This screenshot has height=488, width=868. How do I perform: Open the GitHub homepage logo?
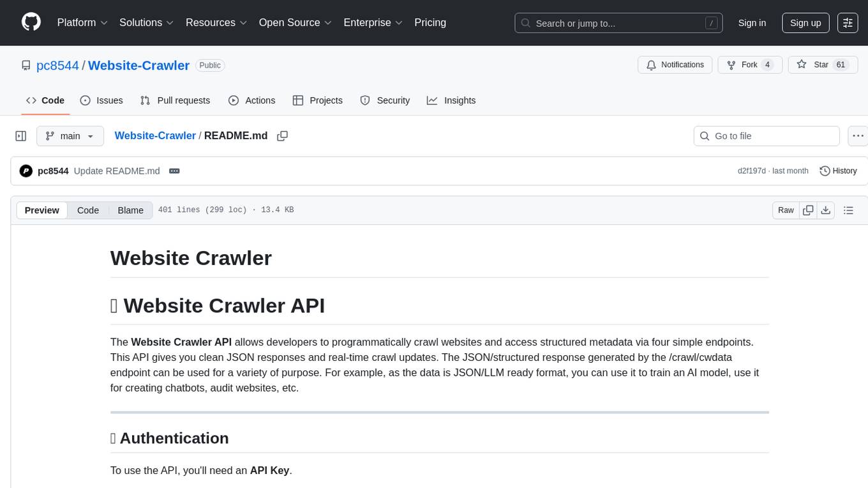click(x=31, y=22)
